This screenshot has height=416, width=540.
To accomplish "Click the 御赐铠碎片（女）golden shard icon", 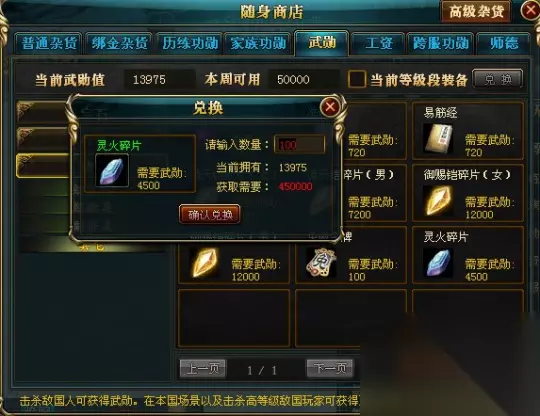I will (x=437, y=201).
